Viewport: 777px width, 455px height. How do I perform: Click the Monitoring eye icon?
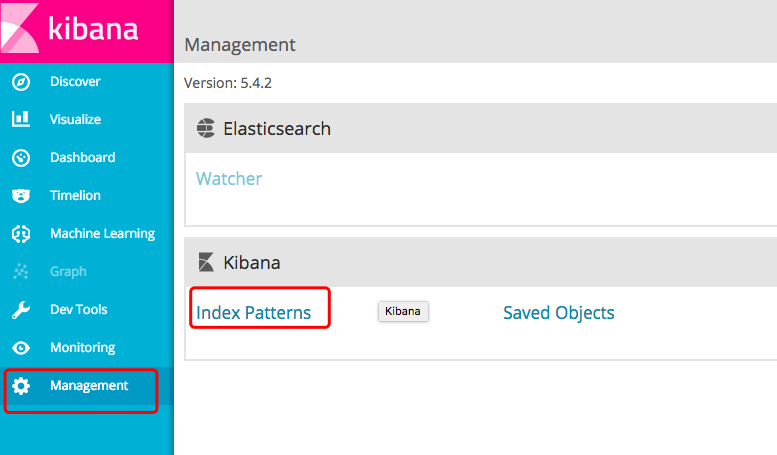point(21,348)
